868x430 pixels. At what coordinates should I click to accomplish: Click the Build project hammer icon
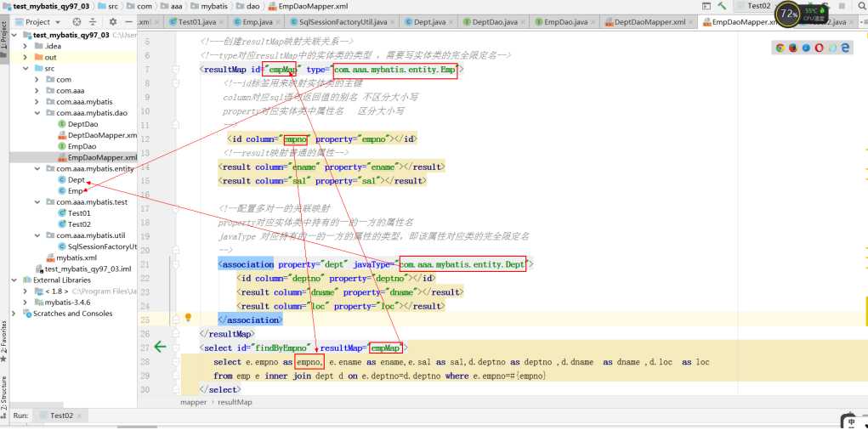click(x=721, y=6)
